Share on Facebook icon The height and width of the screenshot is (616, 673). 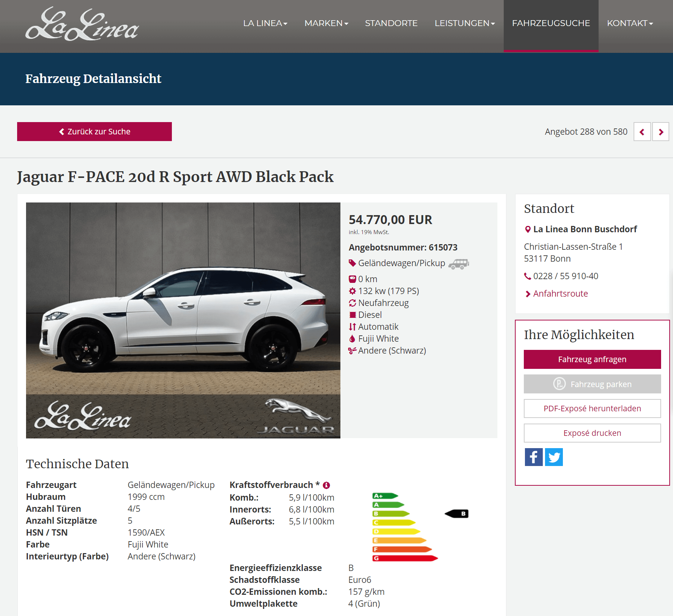[534, 457]
